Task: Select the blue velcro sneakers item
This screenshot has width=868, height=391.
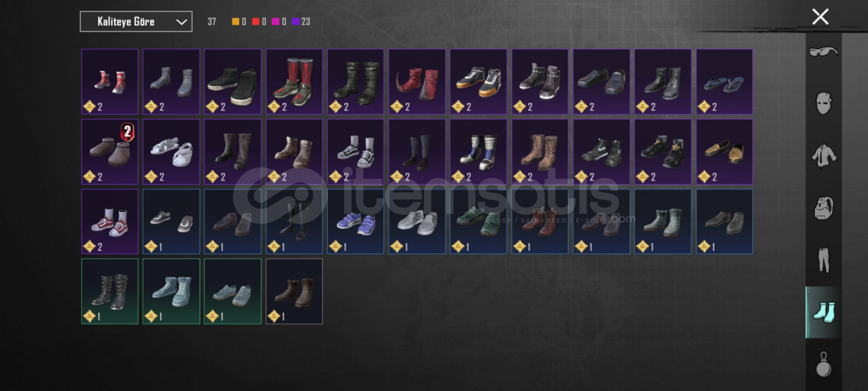Action: pos(356,222)
